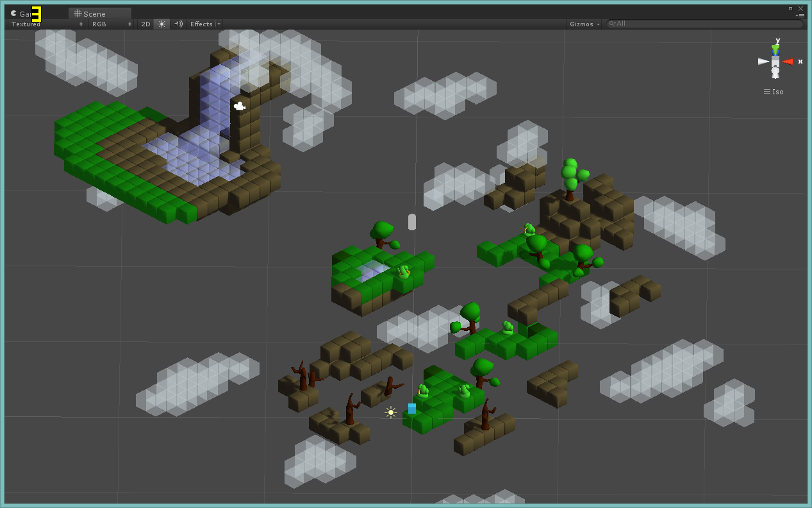The image size is (812, 508).
Task: Toggle 2D view mode
Action: point(145,24)
